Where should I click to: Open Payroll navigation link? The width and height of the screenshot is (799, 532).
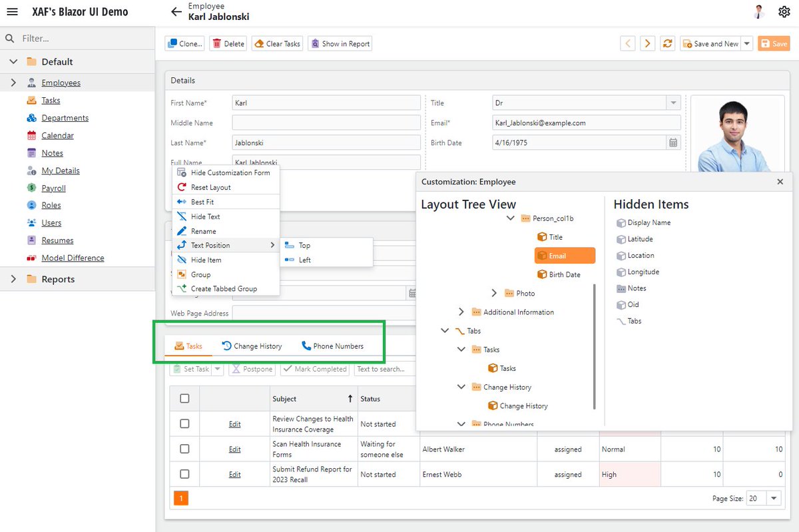pos(53,188)
